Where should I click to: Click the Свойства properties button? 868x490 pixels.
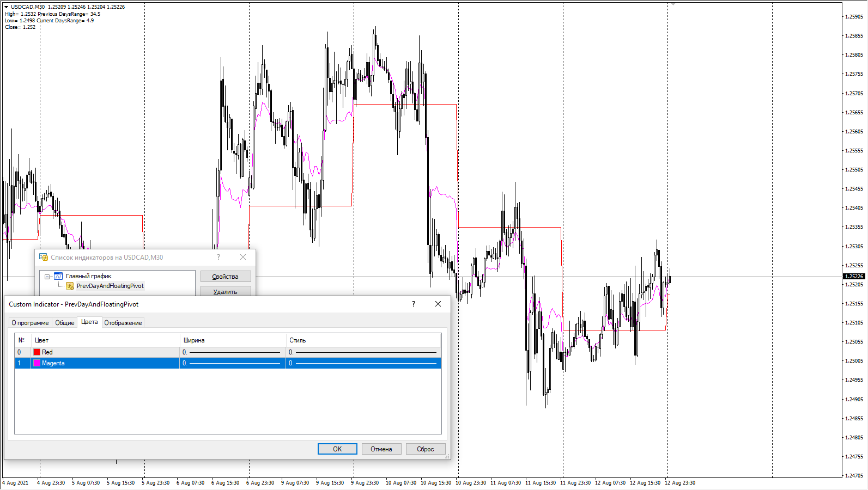tap(225, 277)
